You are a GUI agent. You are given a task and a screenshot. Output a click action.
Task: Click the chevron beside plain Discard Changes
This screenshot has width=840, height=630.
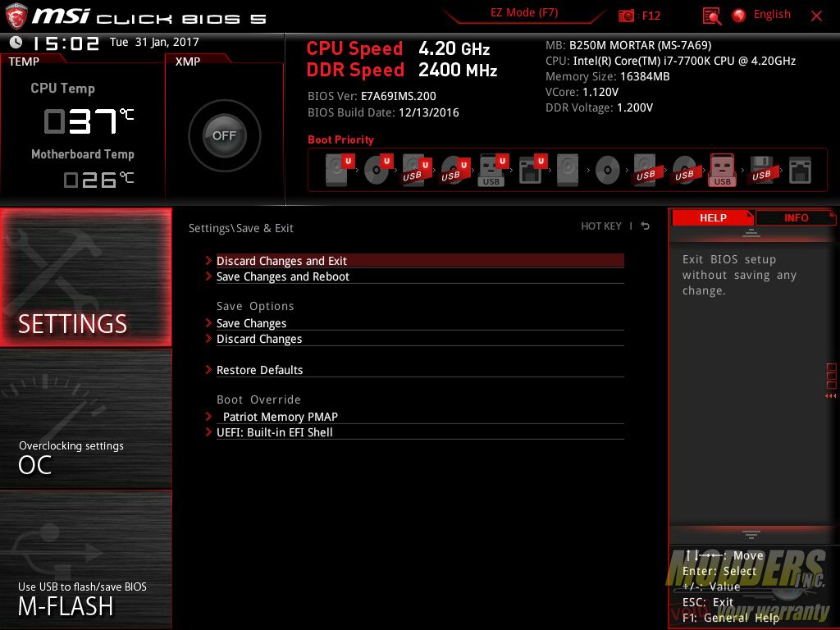coord(208,338)
